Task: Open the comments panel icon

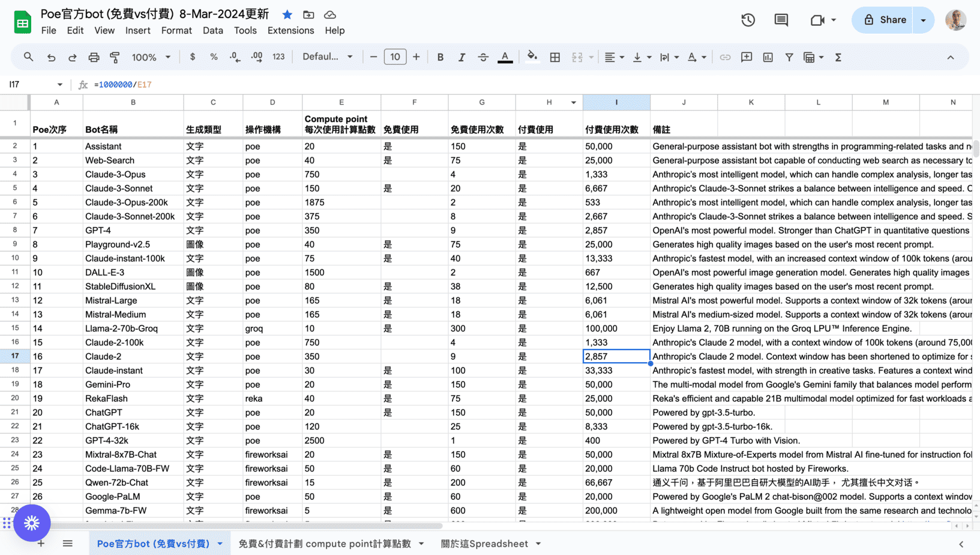Action: click(781, 20)
